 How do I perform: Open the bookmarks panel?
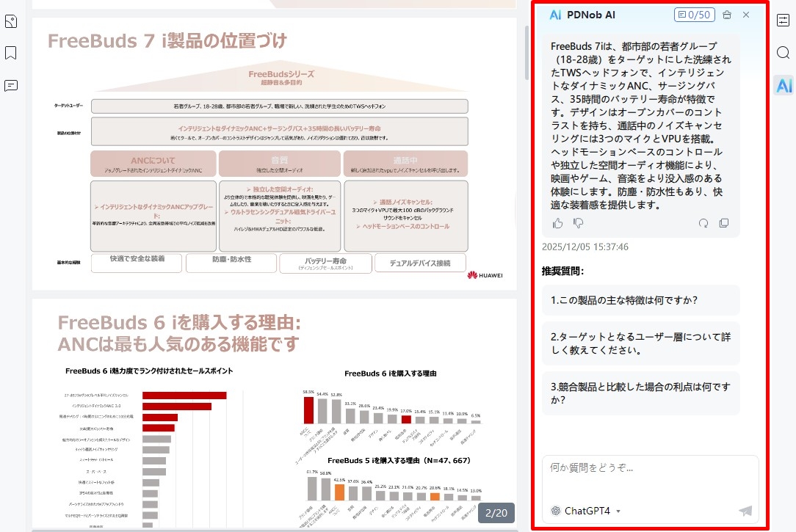[x=11, y=53]
